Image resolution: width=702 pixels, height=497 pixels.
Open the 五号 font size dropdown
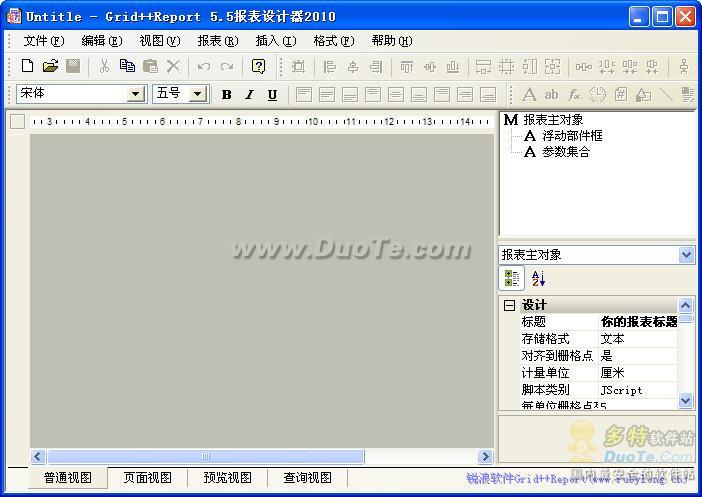point(197,94)
